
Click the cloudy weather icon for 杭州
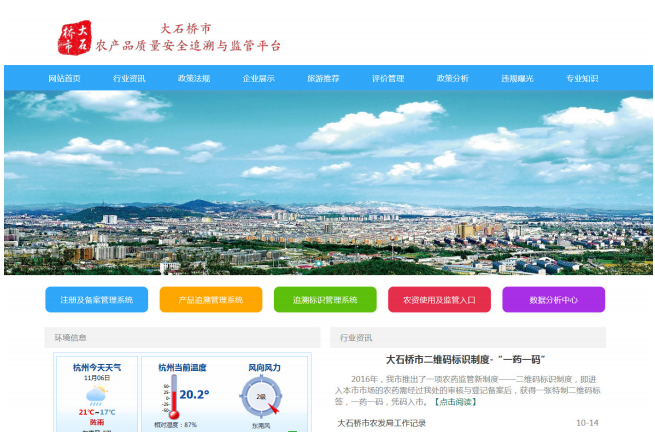tap(96, 396)
